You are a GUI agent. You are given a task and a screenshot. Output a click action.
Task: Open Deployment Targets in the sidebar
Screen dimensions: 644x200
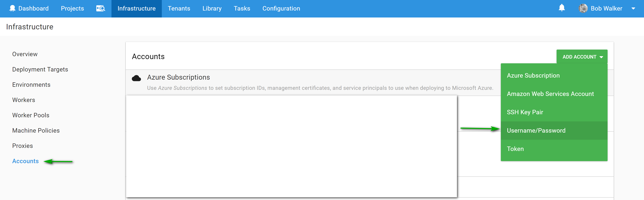(x=40, y=69)
